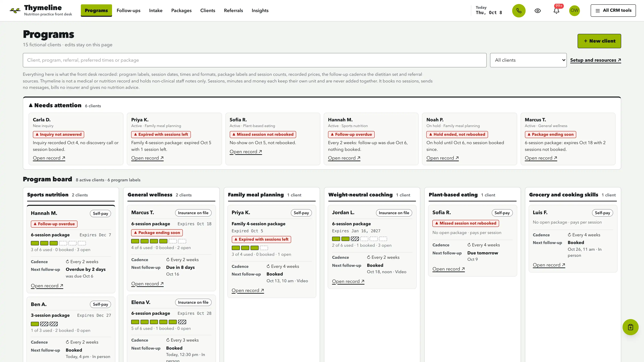Image resolution: width=644 pixels, height=362 pixels.
Task: Click Hannah M. session progress bar
Action: click(x=58, y=243)
